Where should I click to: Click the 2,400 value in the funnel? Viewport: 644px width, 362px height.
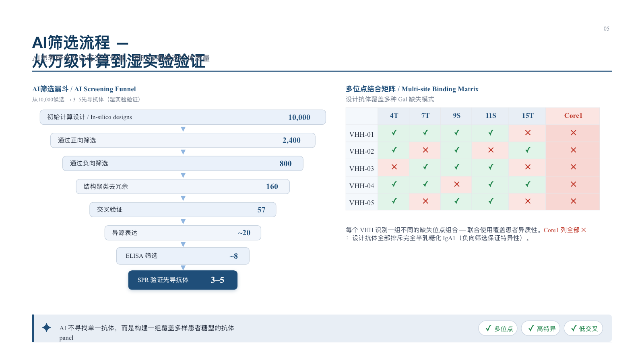(x=291, y=140)
